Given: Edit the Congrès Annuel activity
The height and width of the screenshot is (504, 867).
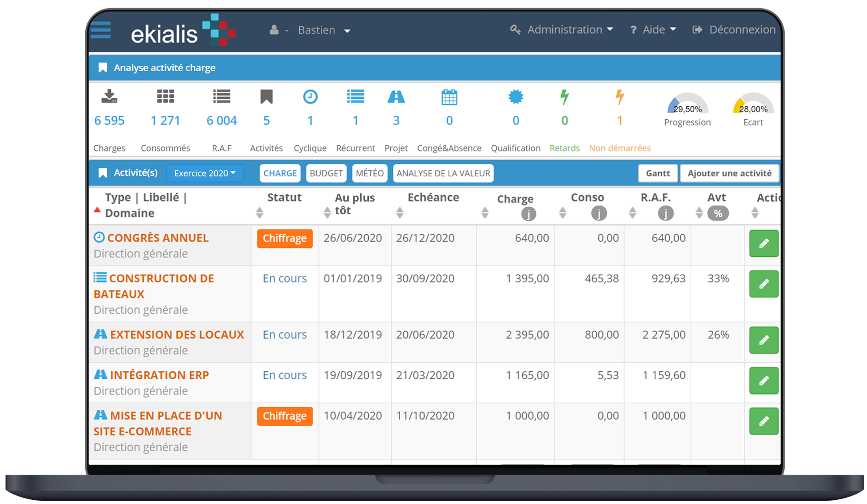Looking at the screenshot, I should pos(764,243).
